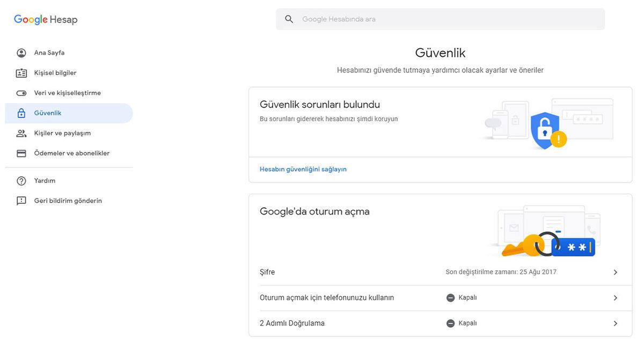This screenshot has width=644, height=362.
Task: Click the search magnifier icon
Action: click(x=289, y=19)
